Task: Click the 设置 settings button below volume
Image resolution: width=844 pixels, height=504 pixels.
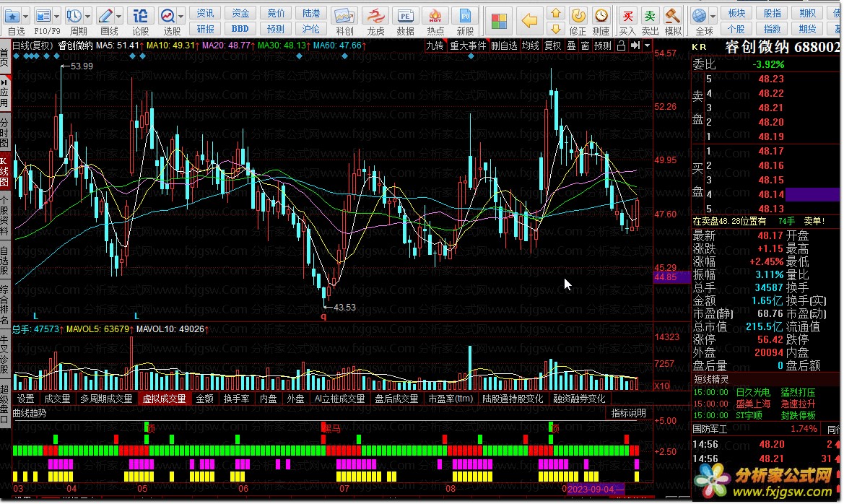Action: tap(25, 399)
